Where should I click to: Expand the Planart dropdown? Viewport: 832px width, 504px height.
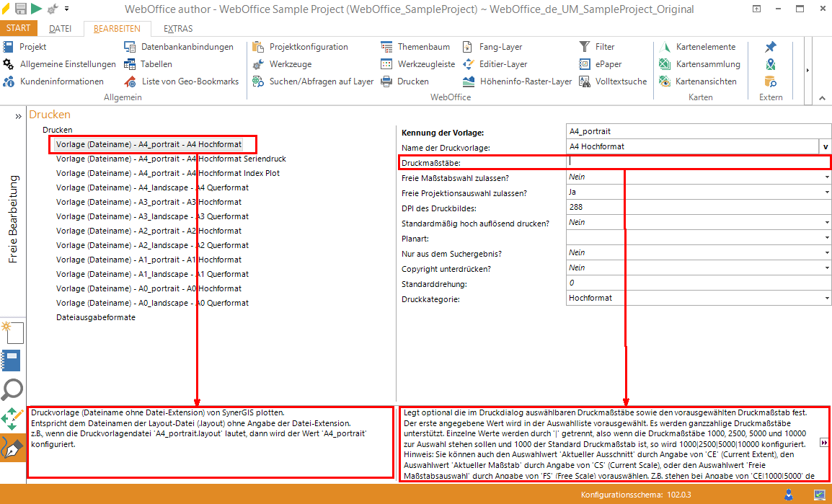[x=826, y=238]
